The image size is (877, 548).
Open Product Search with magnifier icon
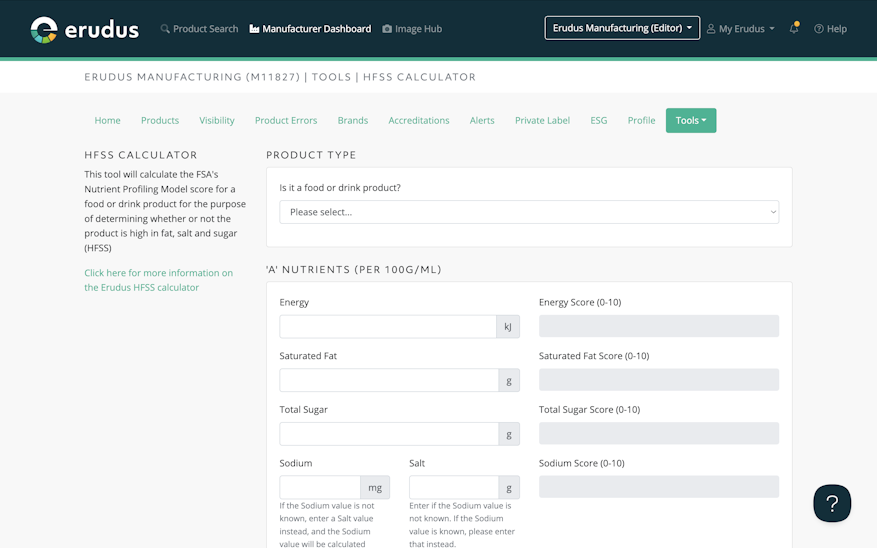pyautogui.click(x=199, y=29)
